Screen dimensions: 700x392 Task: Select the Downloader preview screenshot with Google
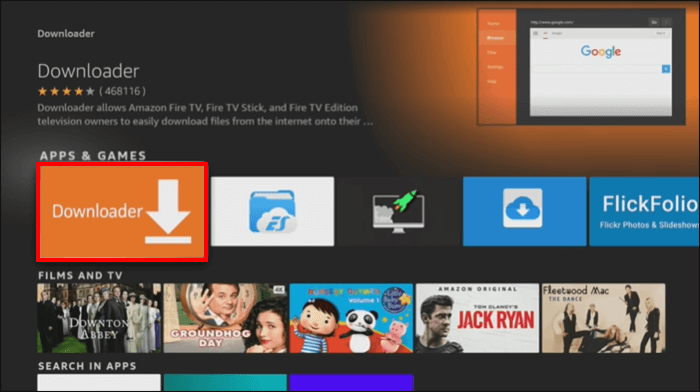pyautogui.click(x=581, y=67)
